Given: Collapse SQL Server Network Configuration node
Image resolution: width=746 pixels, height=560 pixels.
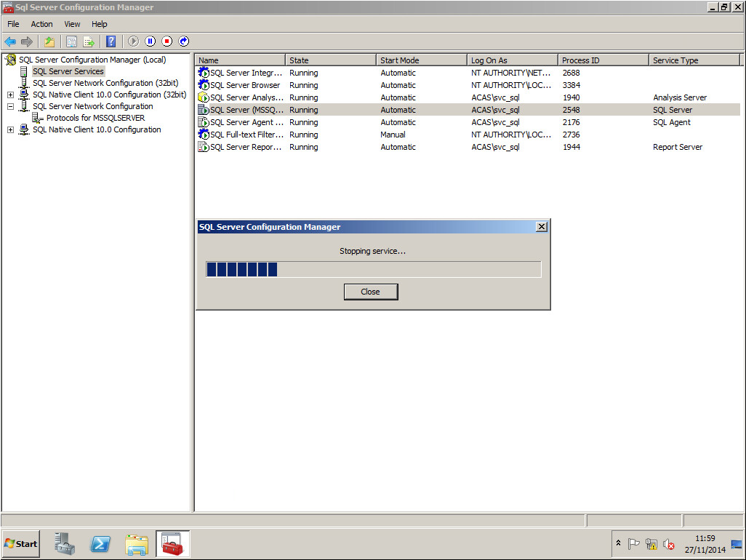Looking at the screenshot, I should click(x=10, y=107).
